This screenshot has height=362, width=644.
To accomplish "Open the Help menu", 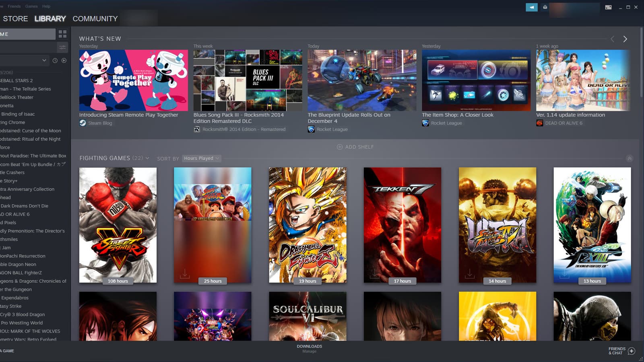I will pyautogui.click(x=46, y=6).
